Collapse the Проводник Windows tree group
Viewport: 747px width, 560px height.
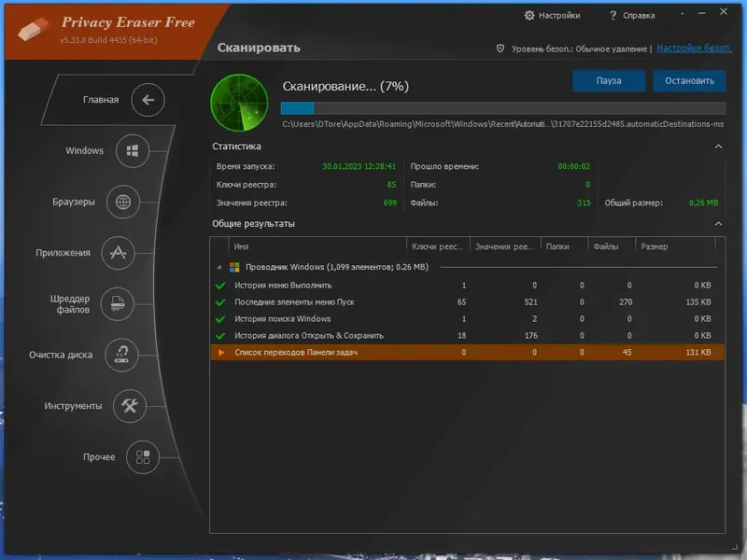pos(219,267)
